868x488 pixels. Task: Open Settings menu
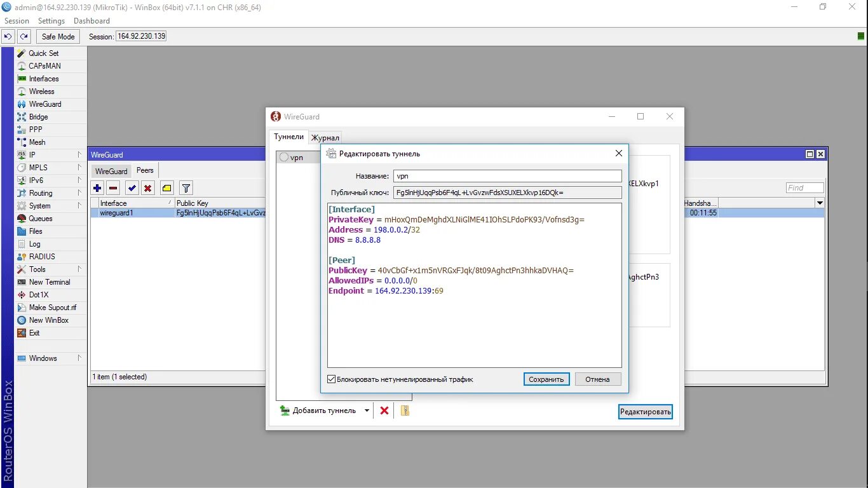pyautogui.click(x=51, y=21)
